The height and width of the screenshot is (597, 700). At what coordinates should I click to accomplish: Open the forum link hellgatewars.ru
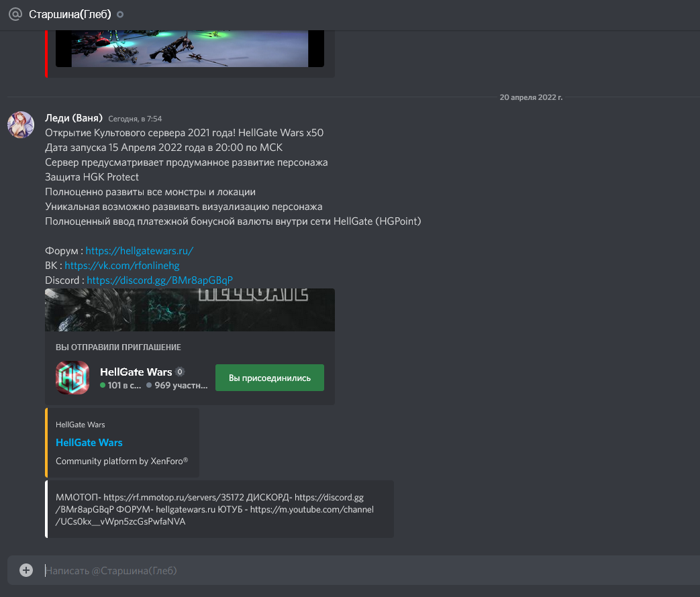point(140,251)
